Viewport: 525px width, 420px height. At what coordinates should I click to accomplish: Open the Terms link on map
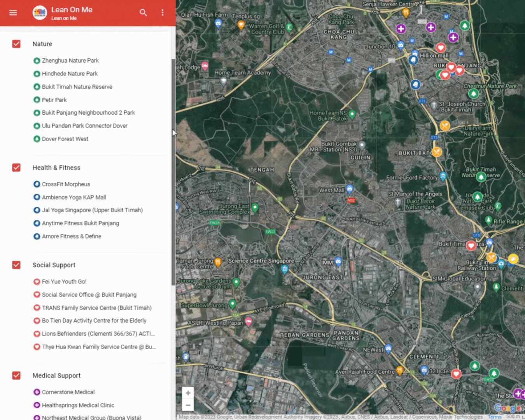(x=494, y=417)
